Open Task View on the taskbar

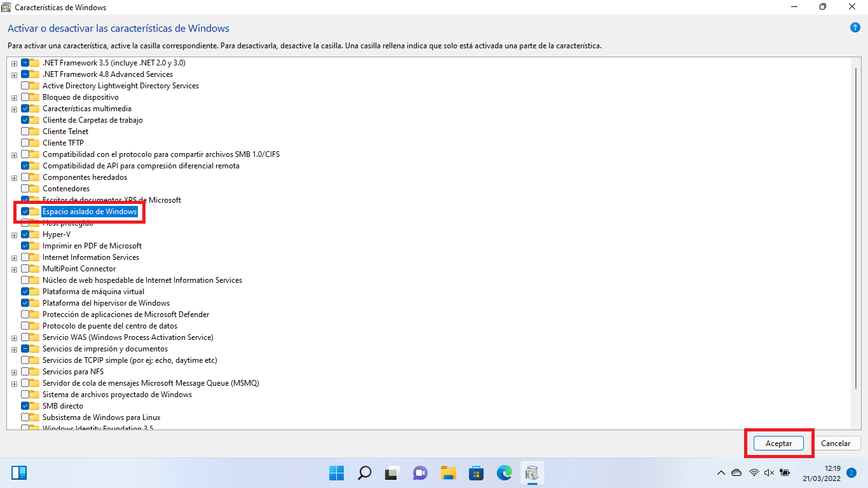pyautogui.click(x=392, y=473)
